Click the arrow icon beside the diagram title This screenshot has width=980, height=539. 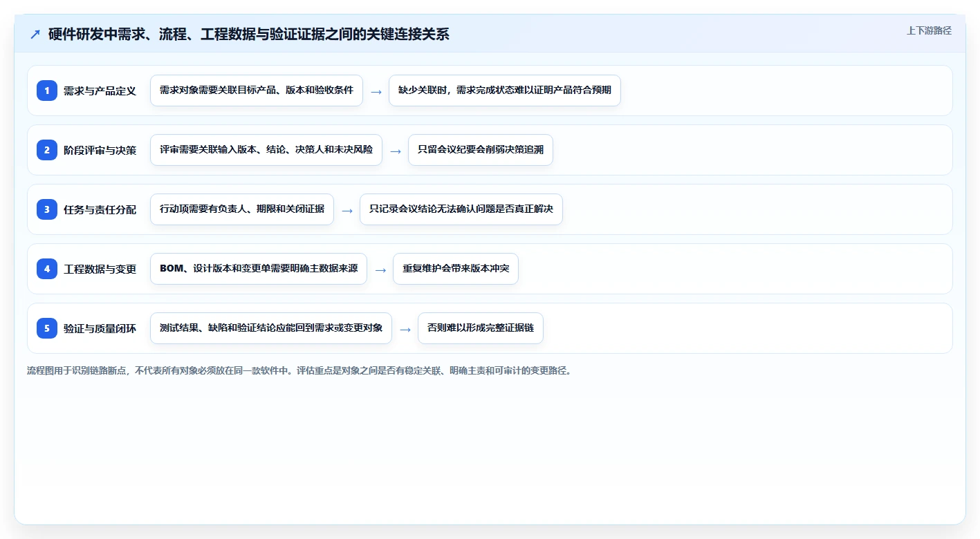tap(35, 35)
